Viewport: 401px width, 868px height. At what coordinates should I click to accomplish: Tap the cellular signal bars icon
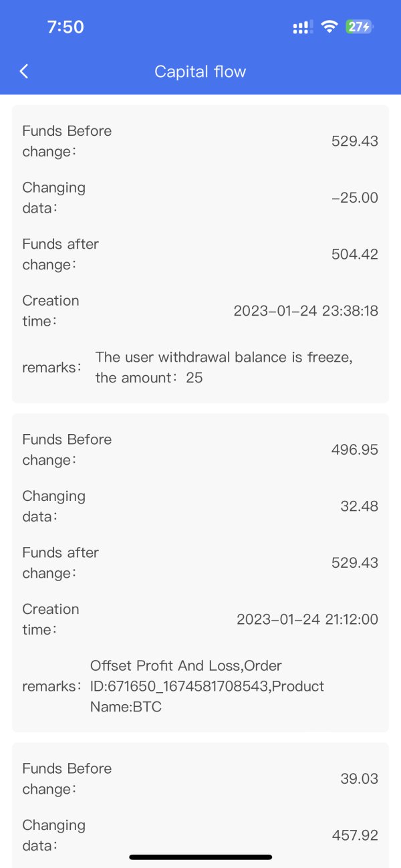click(x=302, y=27)
